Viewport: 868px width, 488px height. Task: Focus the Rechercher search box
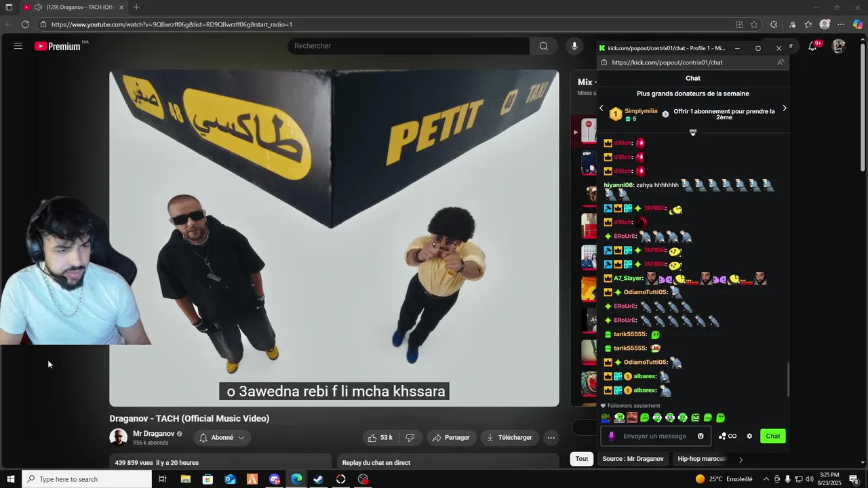[408, 46]
